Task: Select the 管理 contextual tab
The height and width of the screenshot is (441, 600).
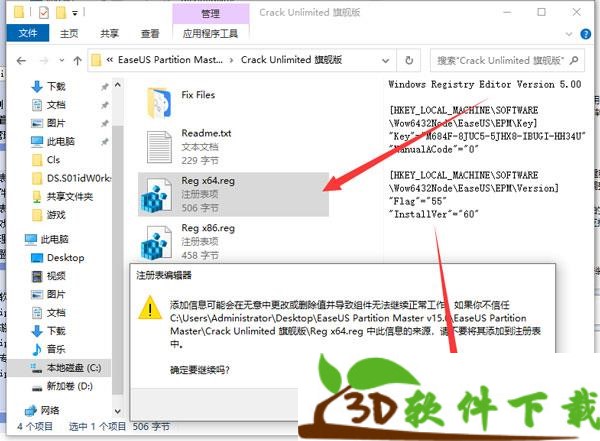Action: pyautogui.click(x=210, y=13)
